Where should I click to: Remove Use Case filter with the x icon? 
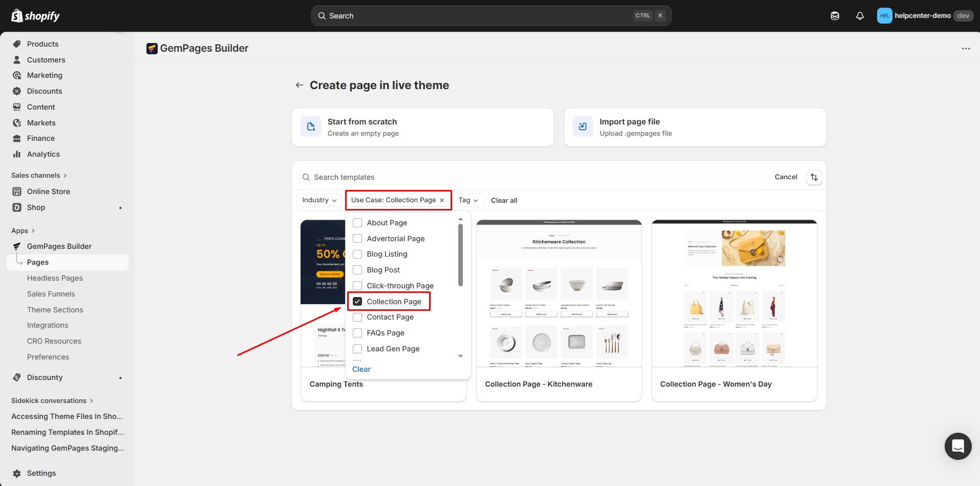coord(442,200)
